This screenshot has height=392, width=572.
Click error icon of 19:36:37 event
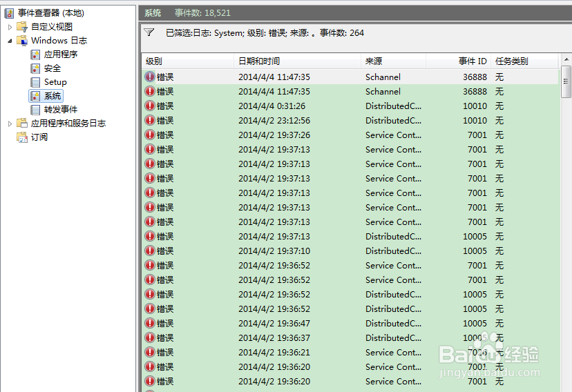tap(150, 337)
